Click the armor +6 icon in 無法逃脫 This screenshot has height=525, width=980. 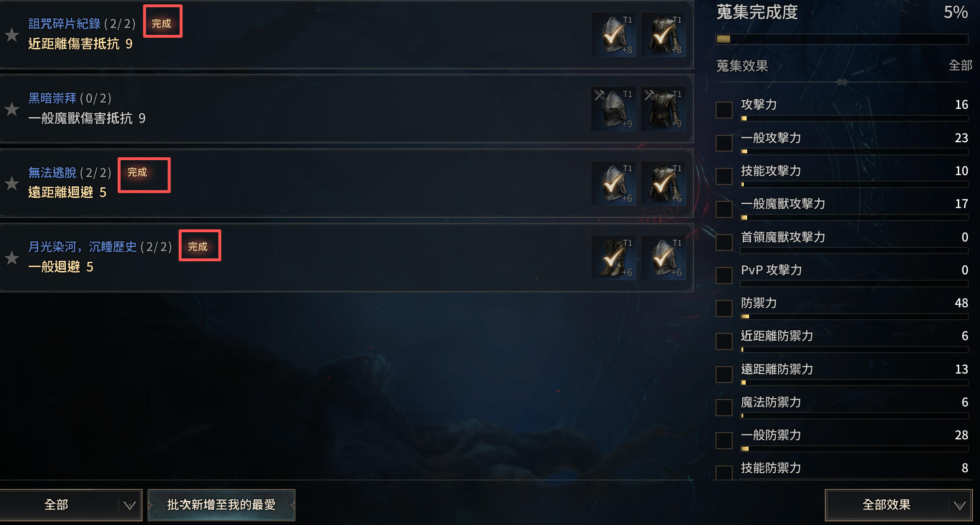(663, 183)
